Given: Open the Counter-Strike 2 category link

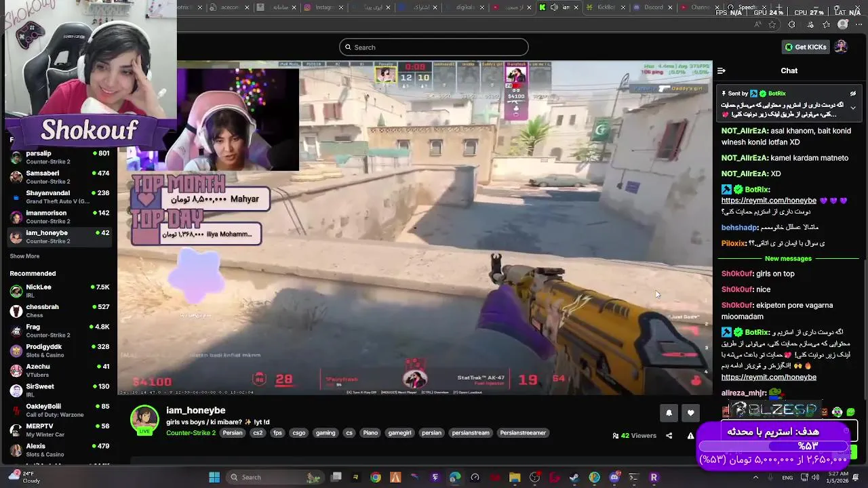Looking at the screenshot, I should coord(191,432).
